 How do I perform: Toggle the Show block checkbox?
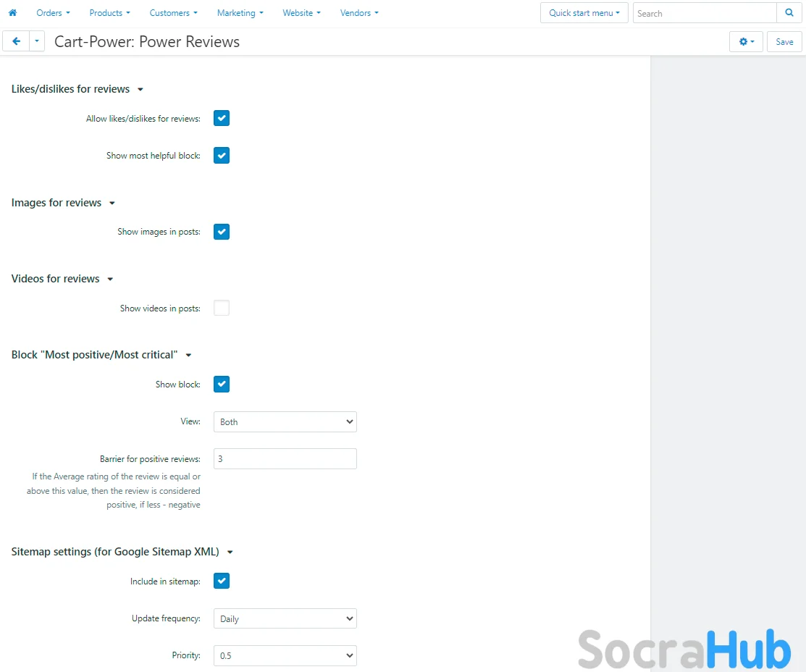click(222, 384)
